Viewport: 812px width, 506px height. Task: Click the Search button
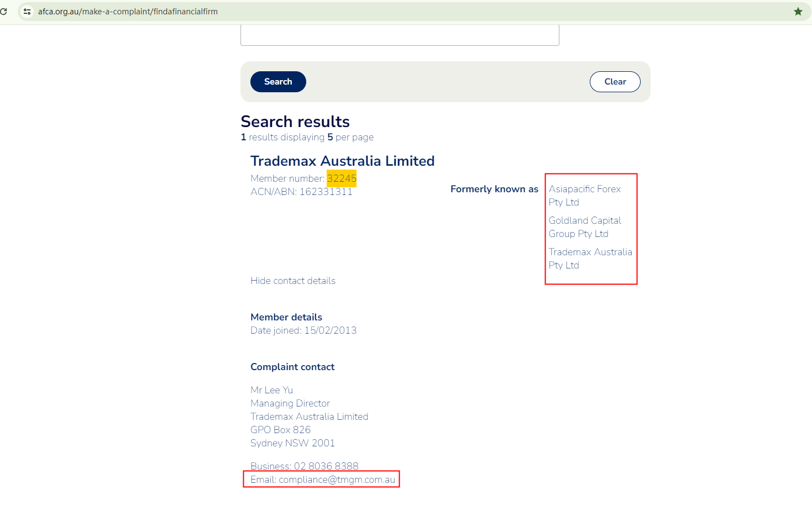click(278, 82)
